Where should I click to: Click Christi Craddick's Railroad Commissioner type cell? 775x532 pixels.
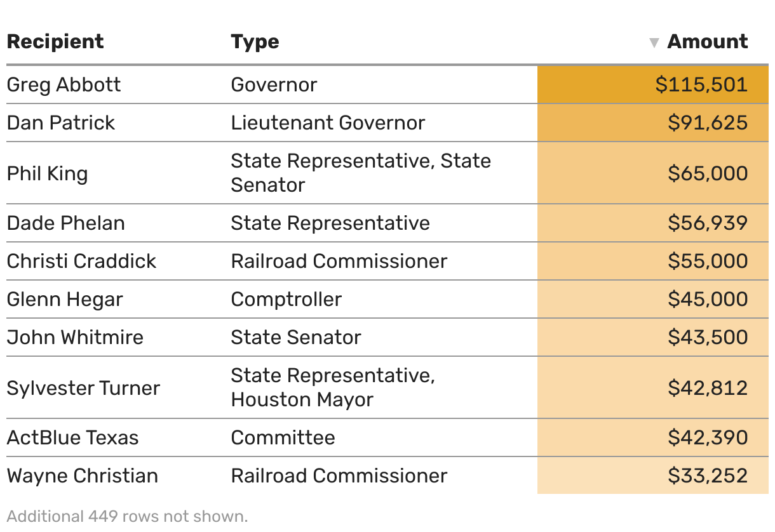pyautogui.click(x=339, y=261)
